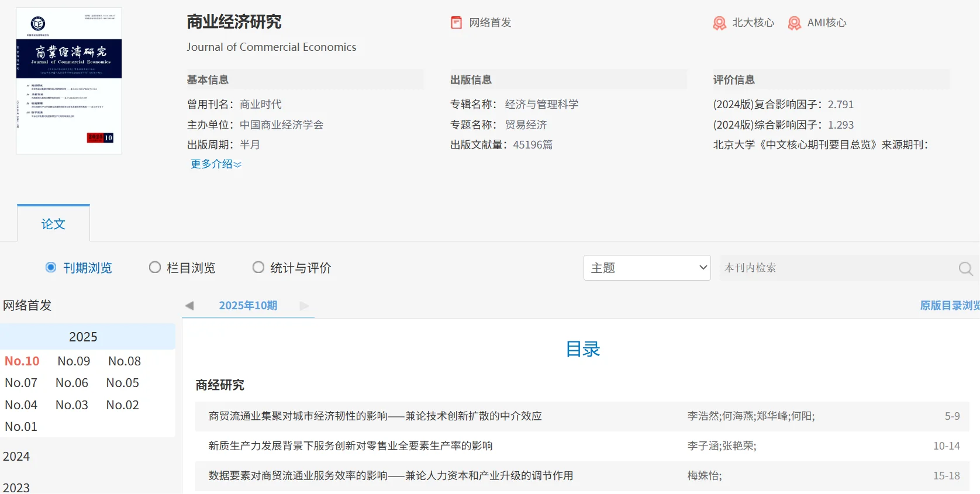Click the 商经研究 section heading

(x=220, y=385)
